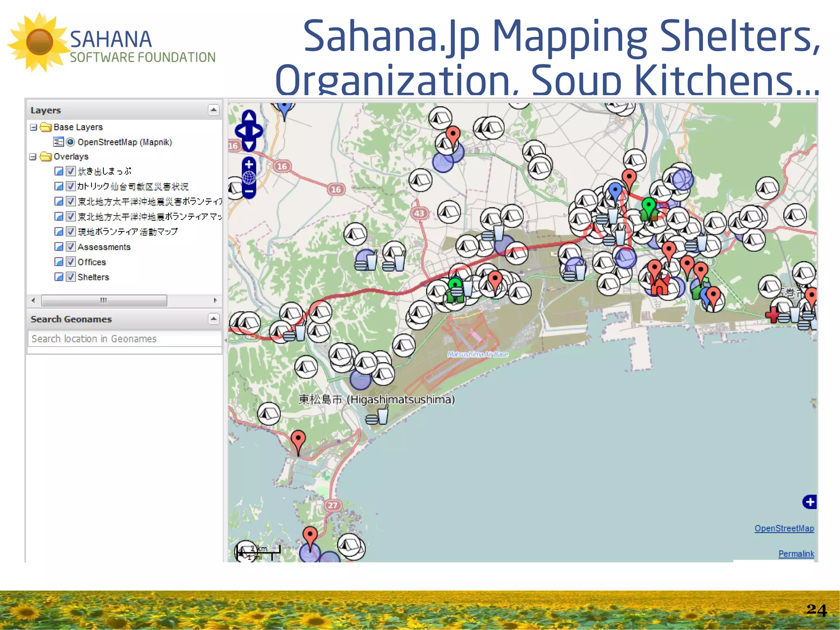840x630 pixels.
Task: Select OpenStreetMap (Mapnik) base layer radio
Action: pyautogui.click(x=71, y=142)
